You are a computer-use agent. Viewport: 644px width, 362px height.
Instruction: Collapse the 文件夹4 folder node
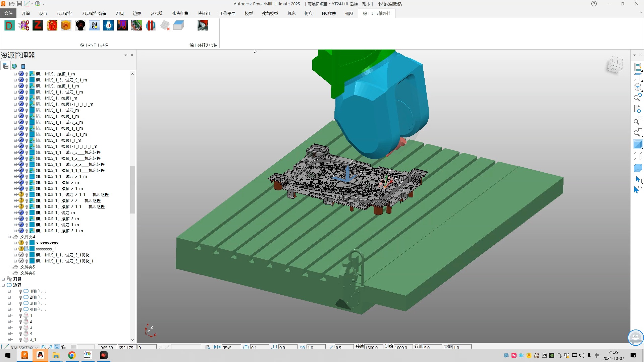(9, 237)
